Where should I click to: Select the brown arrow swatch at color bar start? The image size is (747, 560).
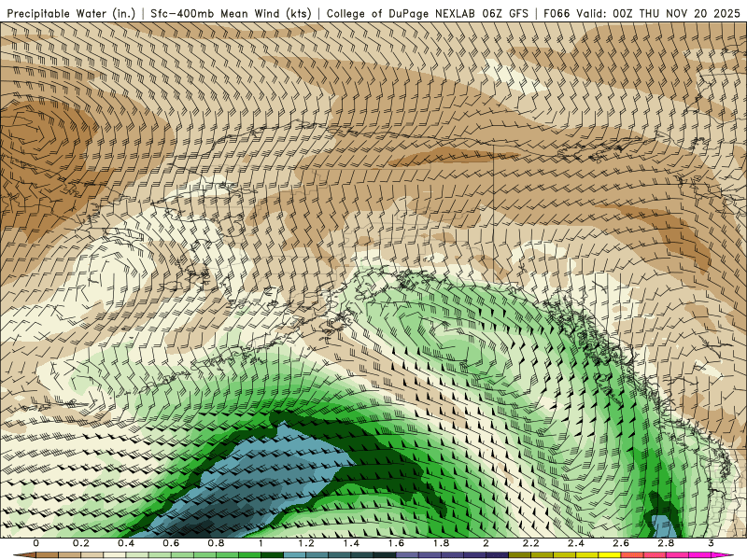[x=25, y=555]
